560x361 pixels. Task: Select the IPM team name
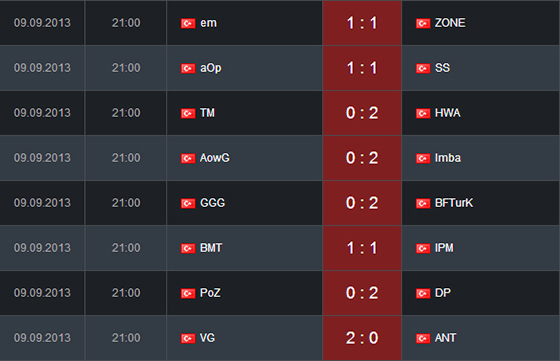444,248
